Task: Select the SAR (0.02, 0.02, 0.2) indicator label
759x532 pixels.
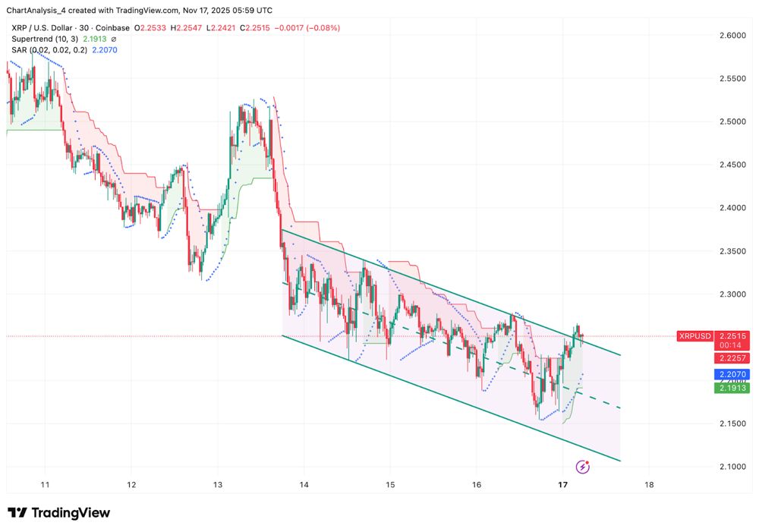Action: pos(48,50)
